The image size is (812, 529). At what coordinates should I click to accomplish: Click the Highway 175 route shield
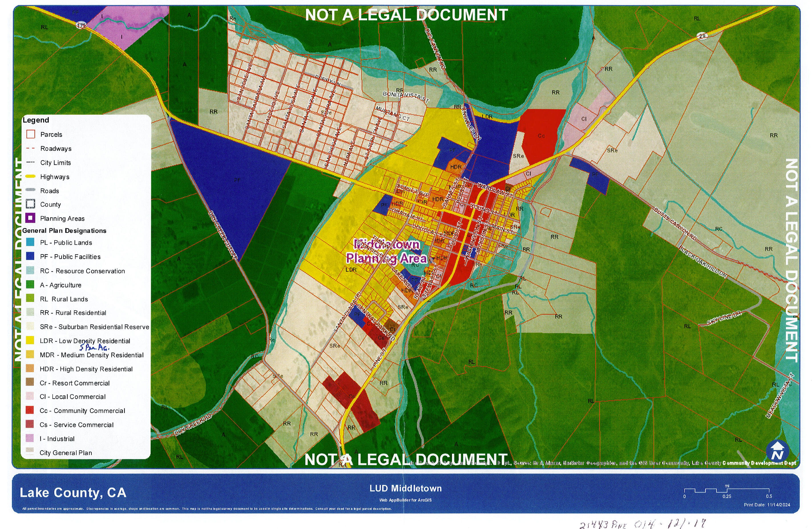click(x=81, y=25)
